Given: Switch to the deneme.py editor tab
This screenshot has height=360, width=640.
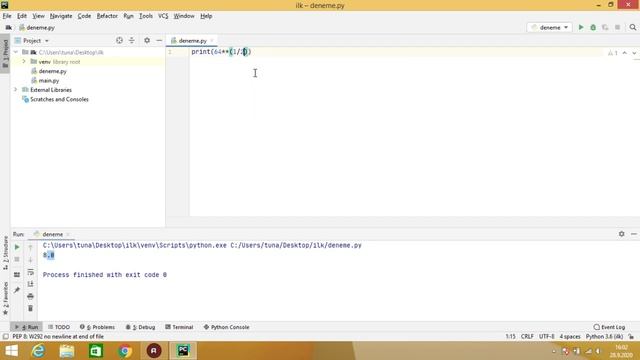Looking at the screenshot, I should point(192,40).
